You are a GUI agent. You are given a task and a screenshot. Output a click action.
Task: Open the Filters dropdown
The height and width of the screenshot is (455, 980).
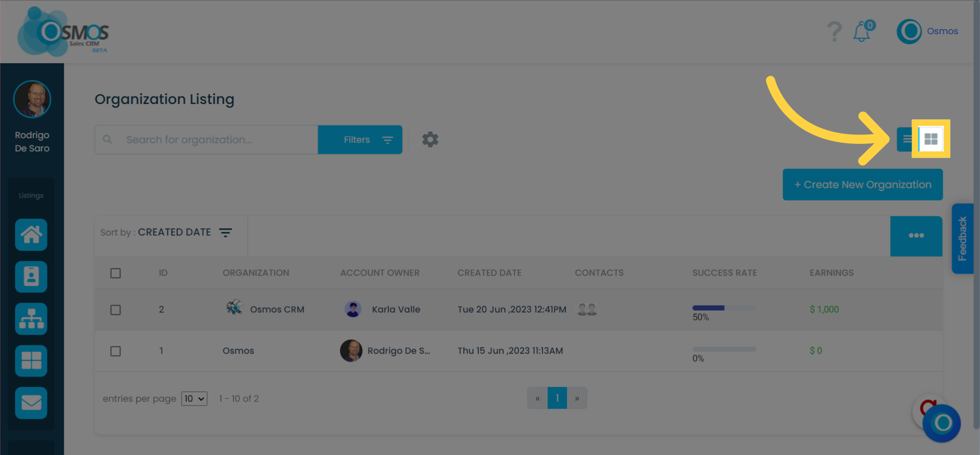[360, 139]
